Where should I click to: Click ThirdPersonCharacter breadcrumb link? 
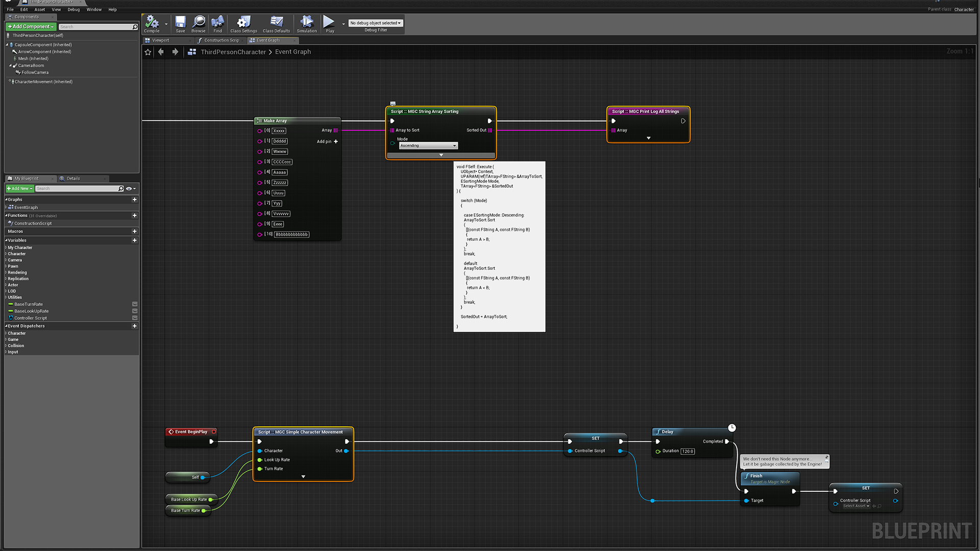coord(233,52)
